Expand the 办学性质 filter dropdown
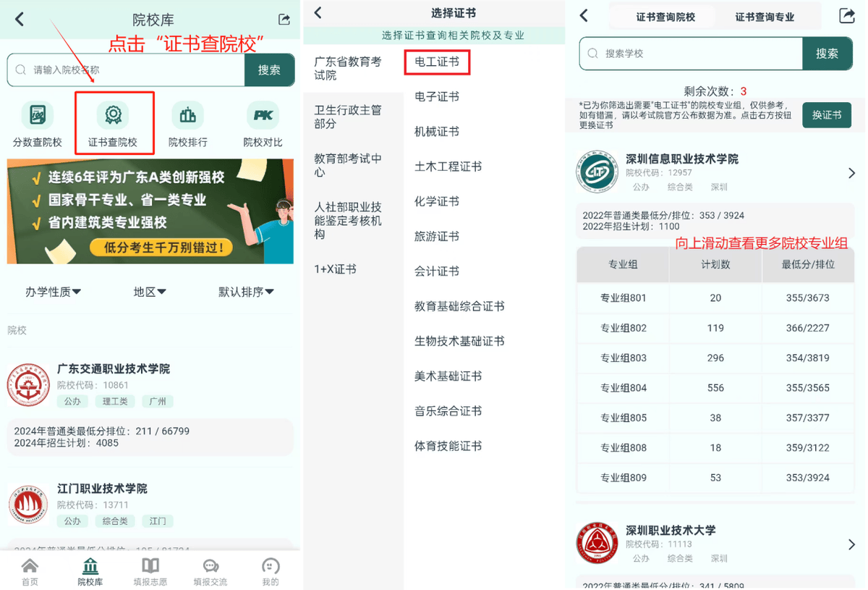Image resolution: width=868 pixels, height=590 pixels. point(53,292)
